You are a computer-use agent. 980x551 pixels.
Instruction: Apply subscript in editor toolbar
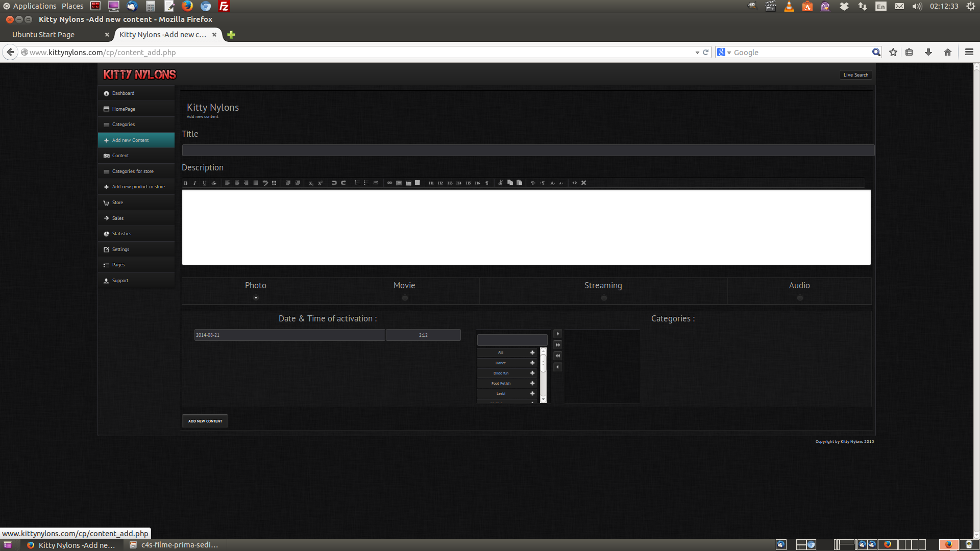311,183
